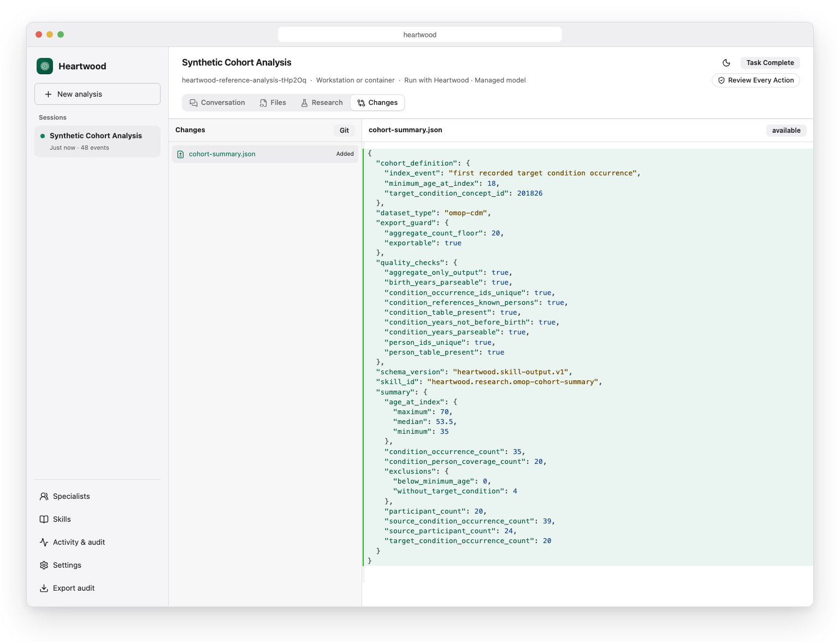The image size is (840, 642).
Task: Click the "dataset_type": "omop-cdm" line
Action: (434, 213)
